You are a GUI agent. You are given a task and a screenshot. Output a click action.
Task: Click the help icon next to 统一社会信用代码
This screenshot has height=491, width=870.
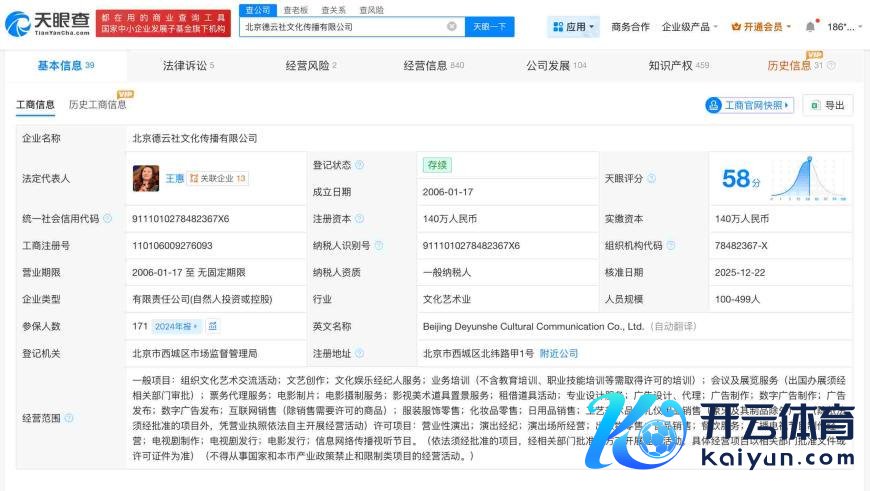107,218
